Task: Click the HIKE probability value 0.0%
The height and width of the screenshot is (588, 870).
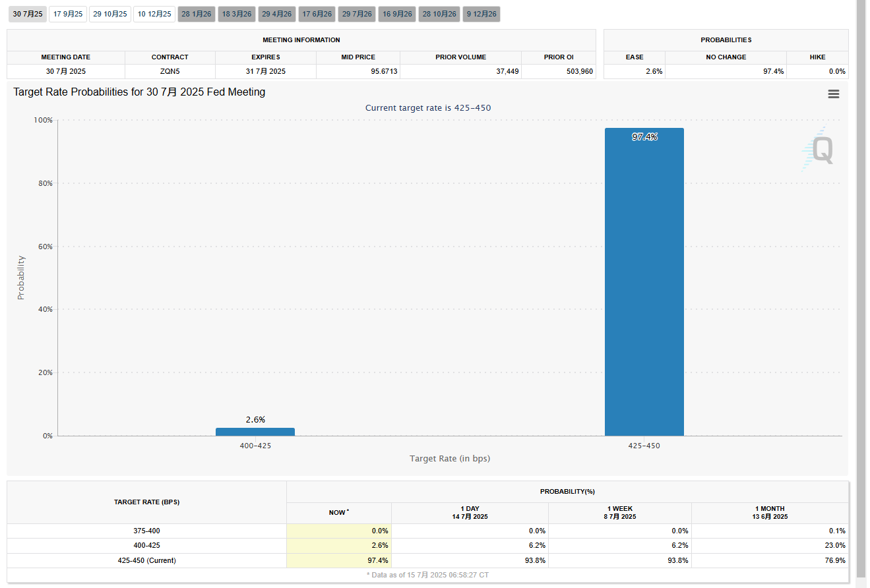Action: click(837, 71)
